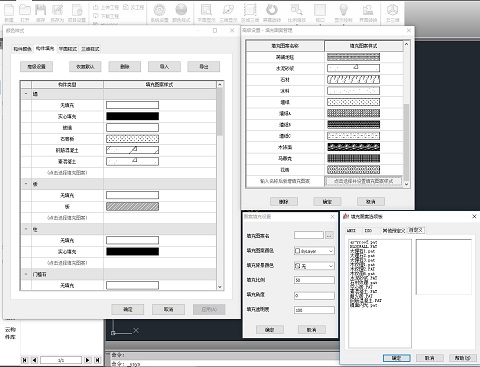Switch to the 三维样式 tab
The width and height of the screenshot is (480, 367).
90,49
